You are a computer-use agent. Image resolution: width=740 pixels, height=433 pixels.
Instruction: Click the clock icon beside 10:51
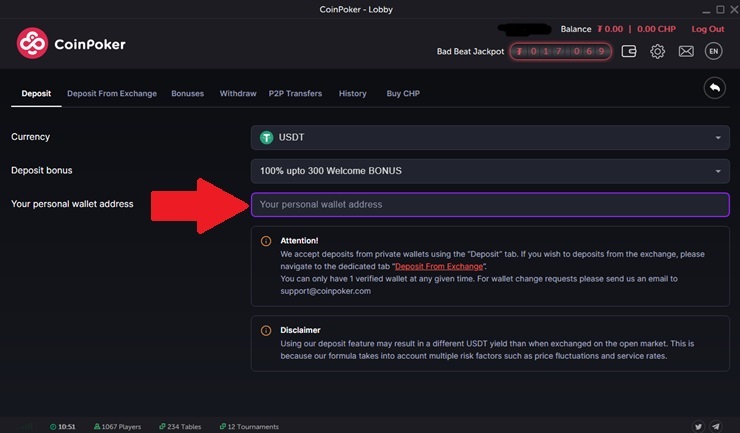click(x=53, y=426)
